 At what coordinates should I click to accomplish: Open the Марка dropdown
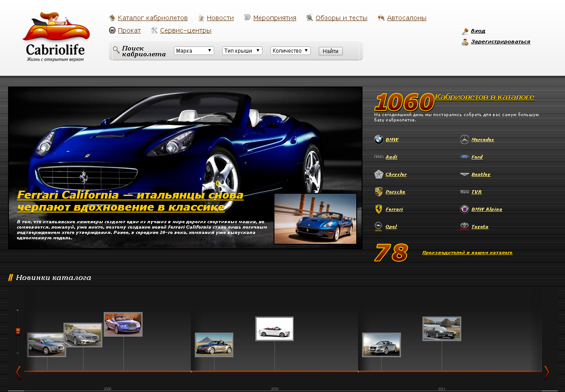194,51
